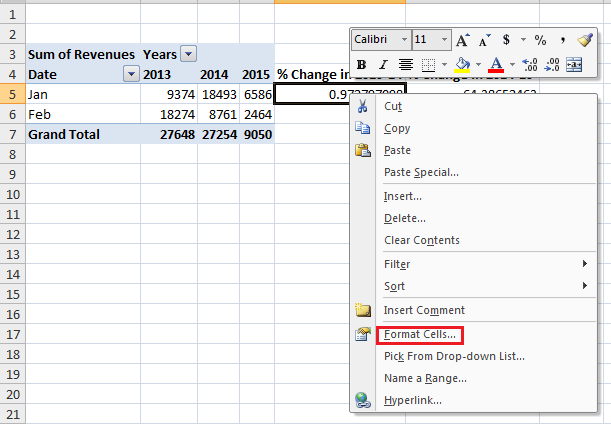The height and width of the screenshot is (424, 611).
Task: Open Date pivot filter dropdown
Action: 131,74
